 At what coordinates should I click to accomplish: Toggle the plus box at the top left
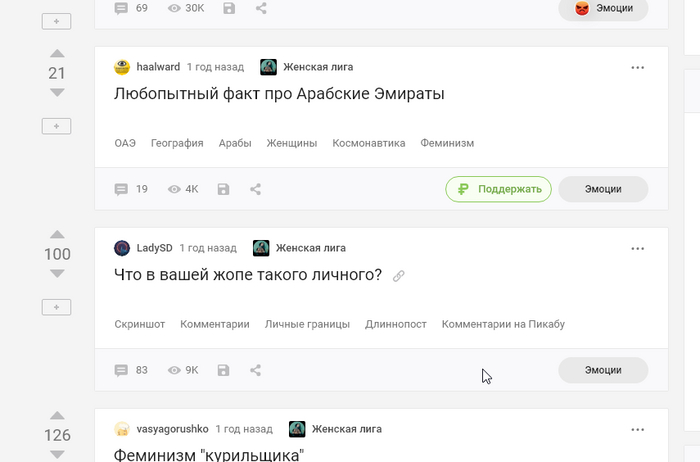click(56, 21)
